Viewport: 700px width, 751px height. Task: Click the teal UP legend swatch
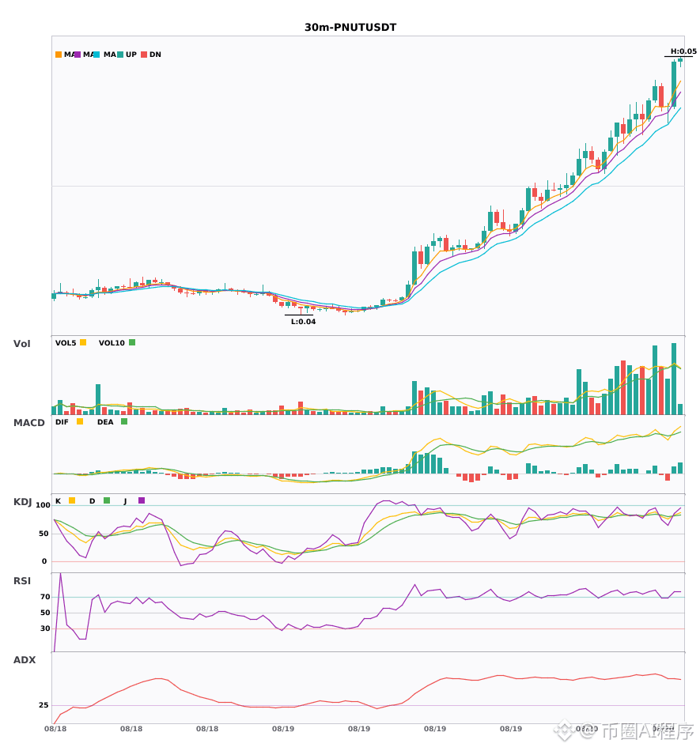120,55
